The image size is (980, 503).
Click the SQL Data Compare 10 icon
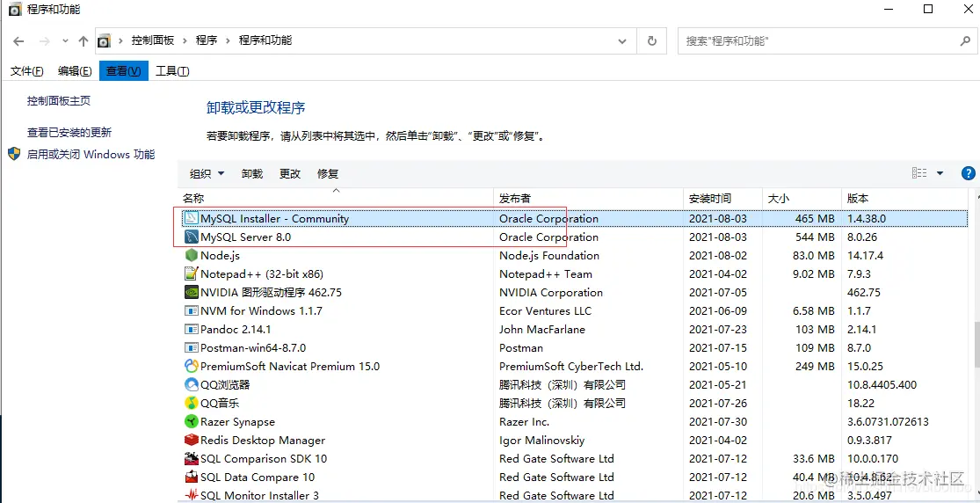point(192,477)
